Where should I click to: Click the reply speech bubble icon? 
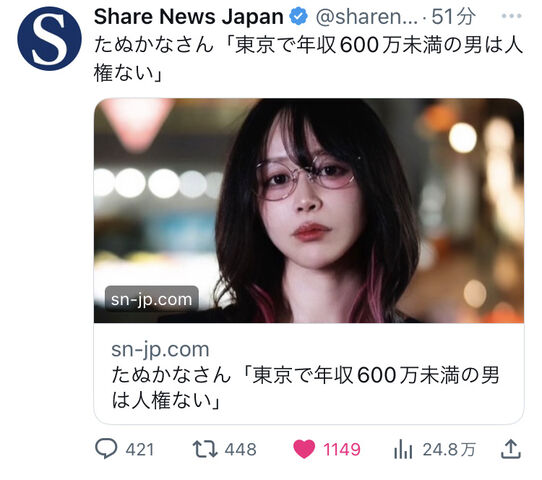click(106, 449)
